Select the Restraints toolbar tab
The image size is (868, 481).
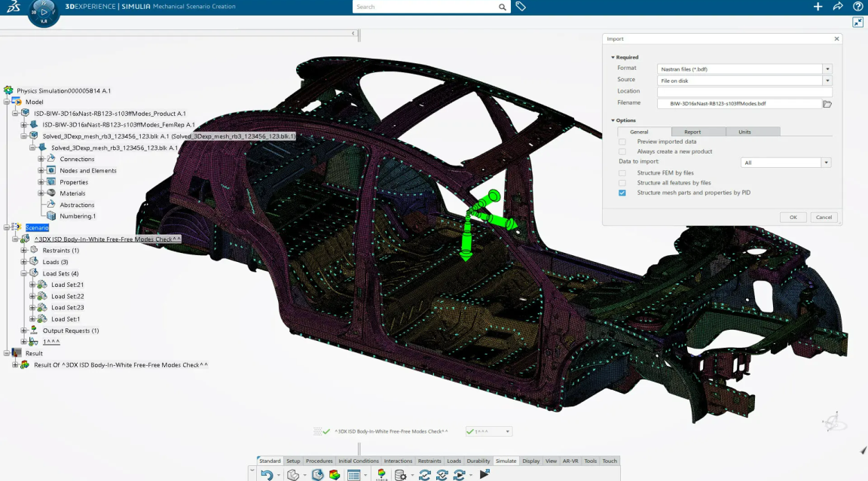(x=429, y=461)
